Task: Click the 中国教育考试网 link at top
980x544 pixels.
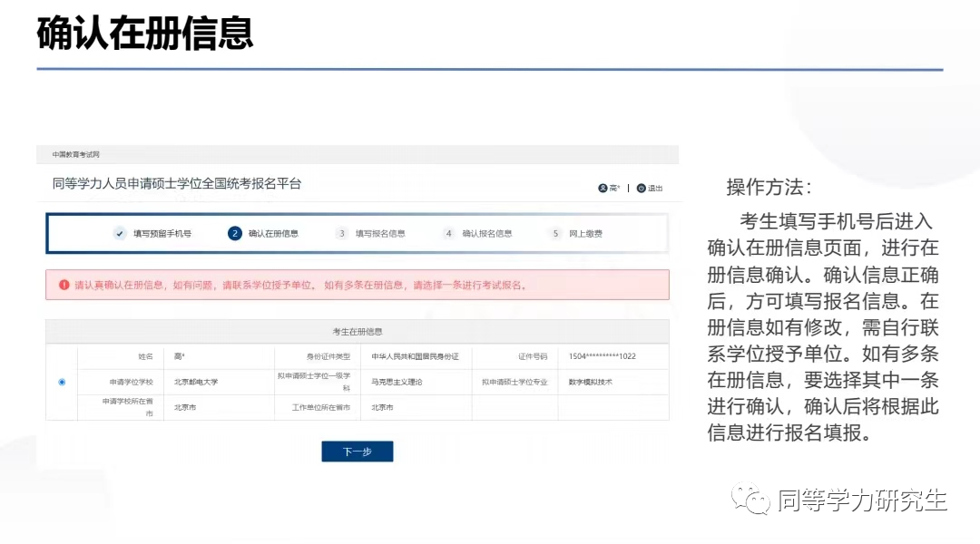Action: (75, 155)
